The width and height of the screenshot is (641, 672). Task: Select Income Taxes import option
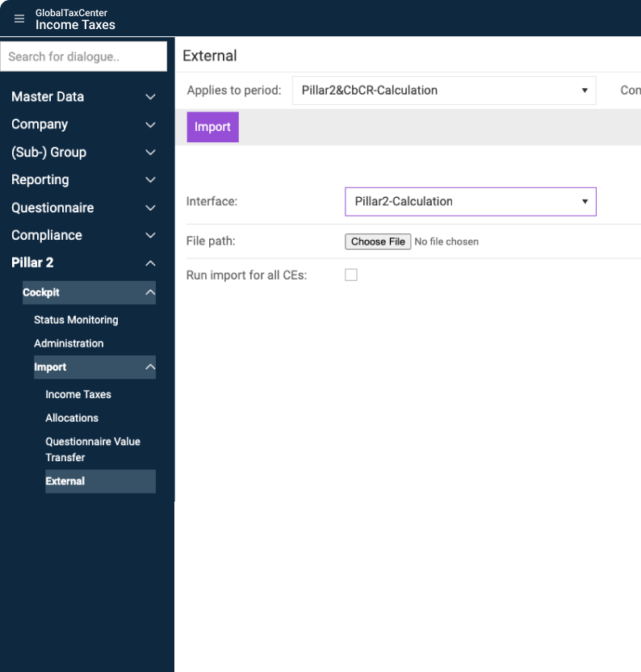coord(78,394)
